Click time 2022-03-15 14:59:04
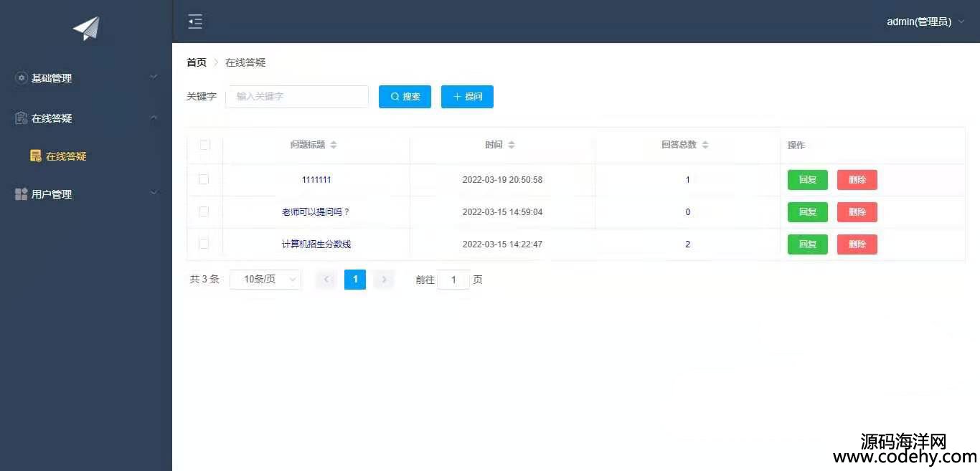This screenshot has height=471, width=980. point(502,212)
